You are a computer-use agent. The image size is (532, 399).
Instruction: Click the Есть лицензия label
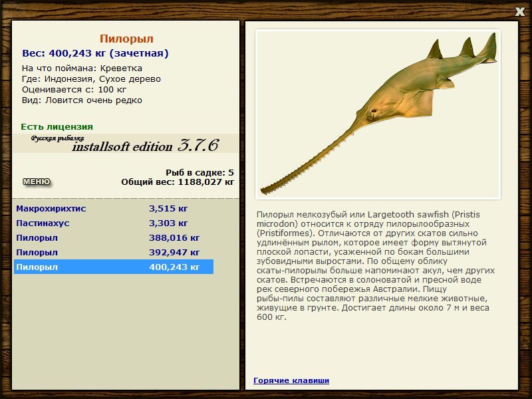57,126
